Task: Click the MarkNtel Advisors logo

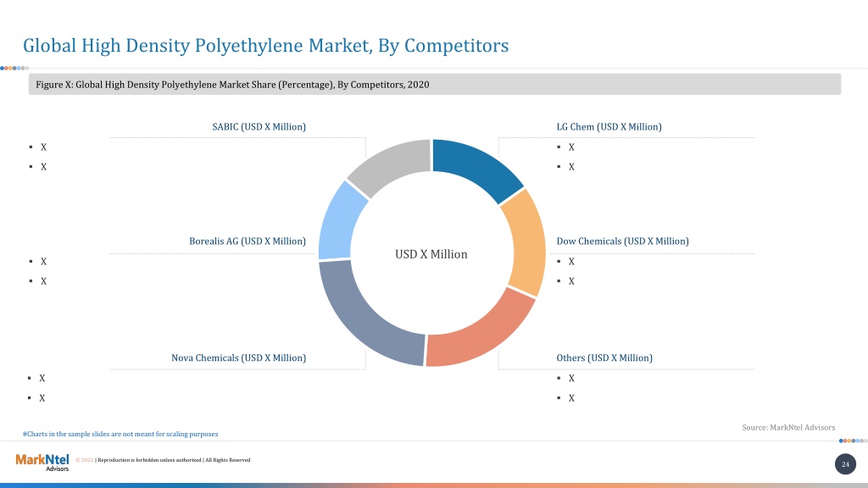Action: point(42,463)
